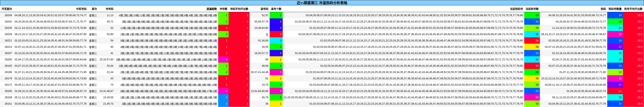The image size is (644, 107).
Task: Select draw period 26235
Action: [8, 28]
